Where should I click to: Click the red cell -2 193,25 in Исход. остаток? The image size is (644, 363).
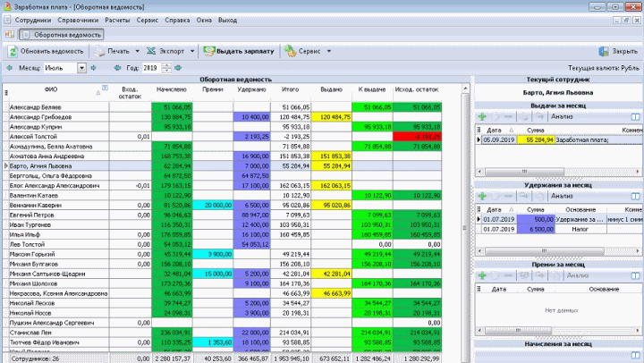(x=418, y=137)
